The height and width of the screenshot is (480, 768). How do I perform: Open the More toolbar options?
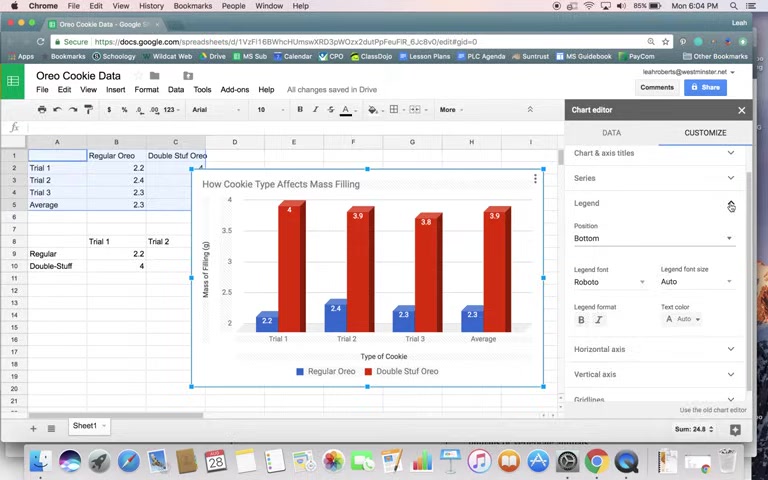pos(451,110)
